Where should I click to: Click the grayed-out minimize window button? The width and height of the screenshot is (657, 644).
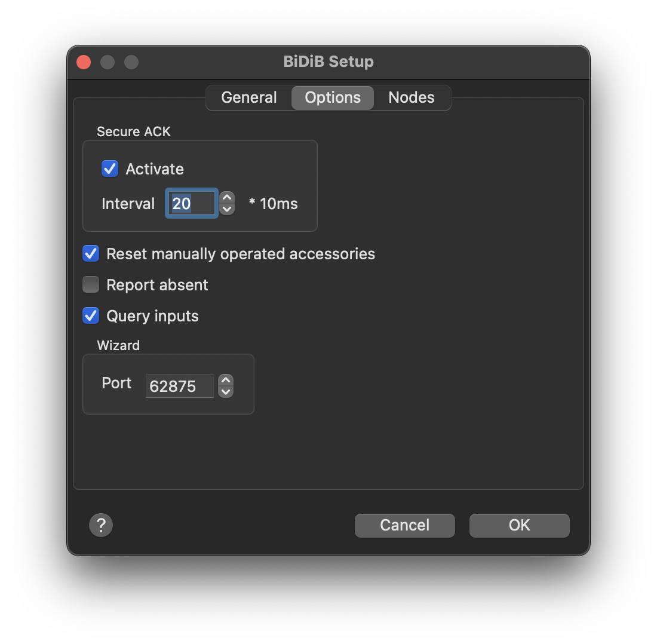[x=108, y=62]
